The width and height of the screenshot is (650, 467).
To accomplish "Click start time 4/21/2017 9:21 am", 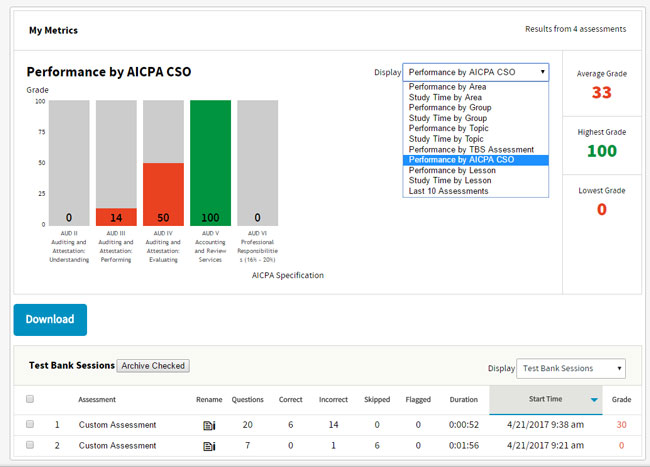I will pyautogui.click(x=546, y=445).
